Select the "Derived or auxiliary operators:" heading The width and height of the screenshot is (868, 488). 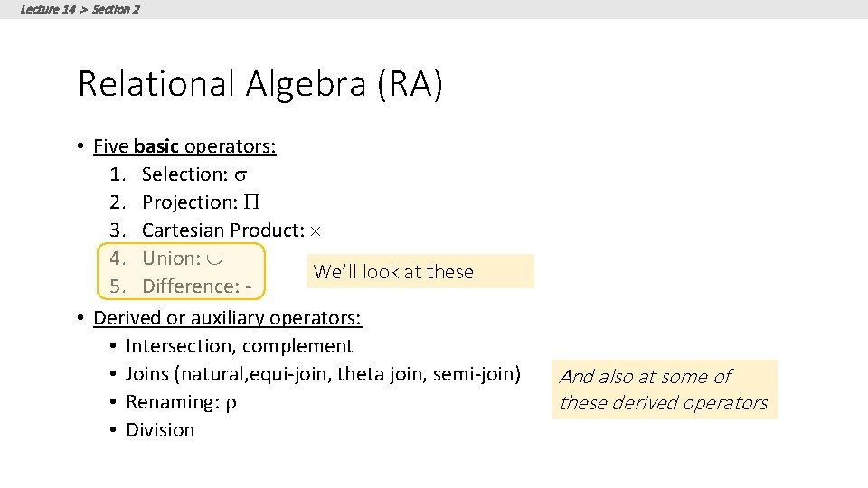point(227,318)
